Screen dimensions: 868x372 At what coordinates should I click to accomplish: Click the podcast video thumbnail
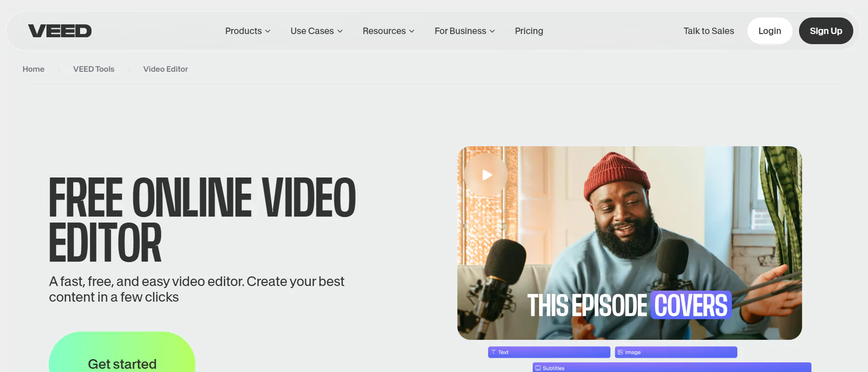[629, 243]
